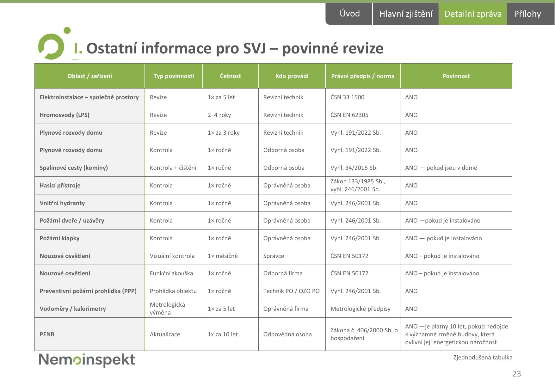Click the Zákon 133/1985 Sb. cell
This screenshot has height=392, width=555.
click(363, 186)
